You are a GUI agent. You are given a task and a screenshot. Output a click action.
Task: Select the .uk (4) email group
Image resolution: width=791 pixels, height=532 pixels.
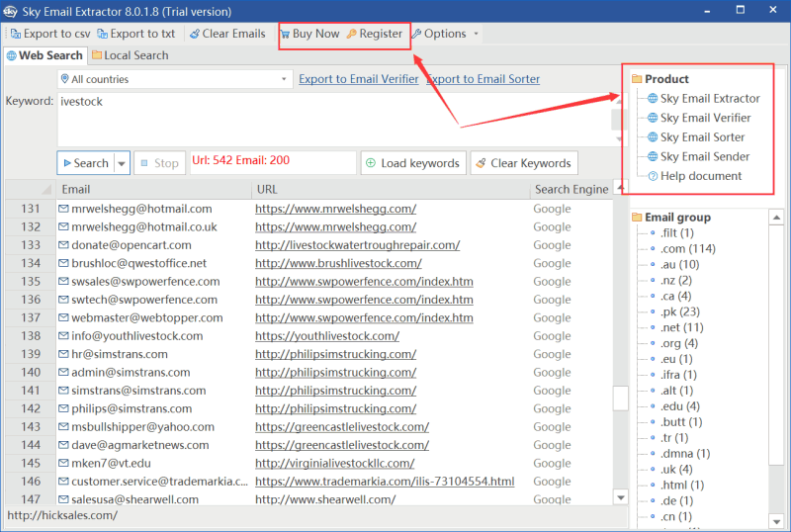676,470
